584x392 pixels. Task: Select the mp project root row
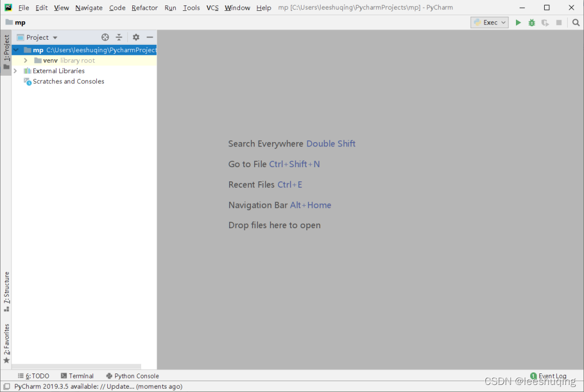84,50
